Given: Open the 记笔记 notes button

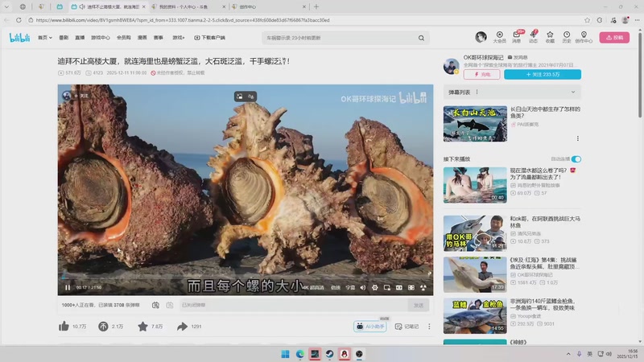Looking at the screenshot, I should click(x=407, y=327).
